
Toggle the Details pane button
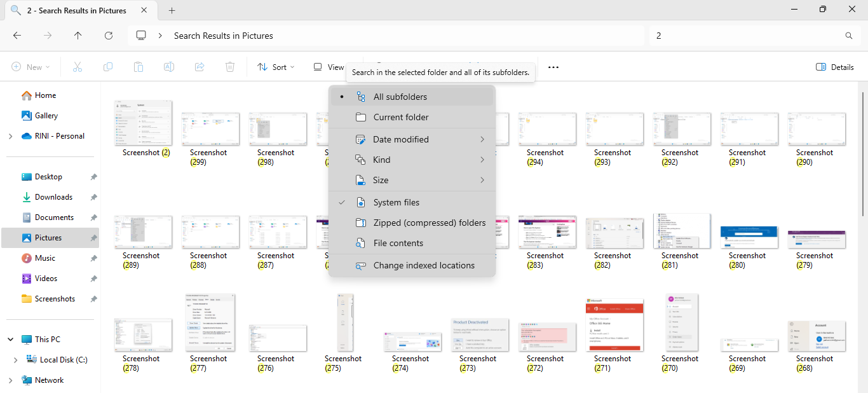(x=834, y=67)
